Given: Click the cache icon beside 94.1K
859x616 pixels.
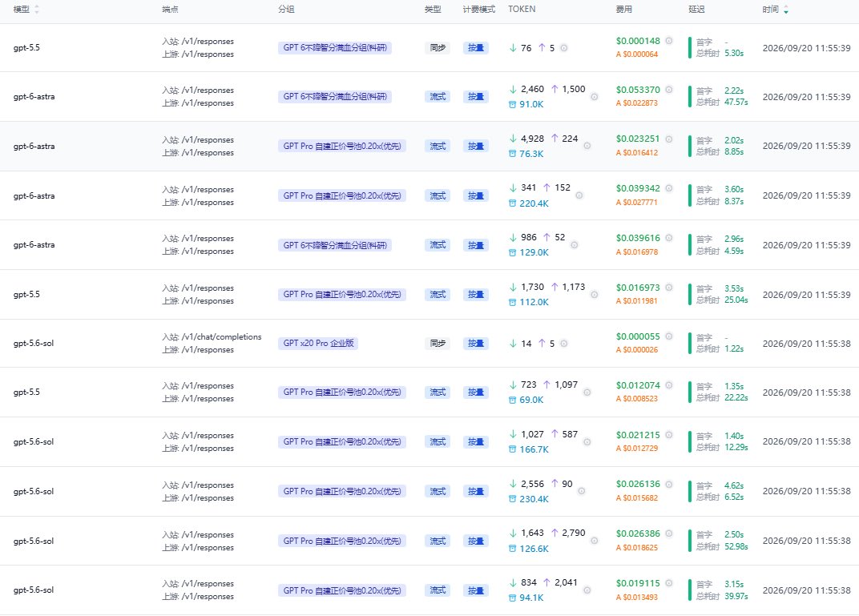Looking at the screenshot, I should pos(513,598).
